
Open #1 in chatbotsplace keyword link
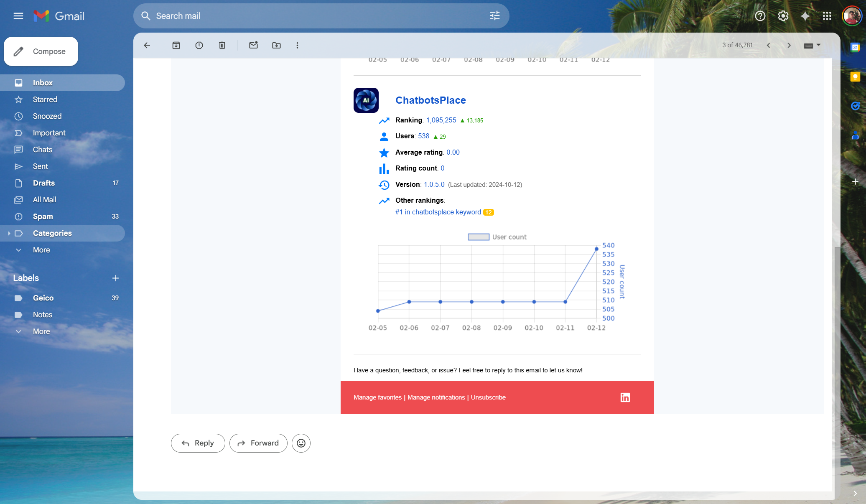(438, 212)
